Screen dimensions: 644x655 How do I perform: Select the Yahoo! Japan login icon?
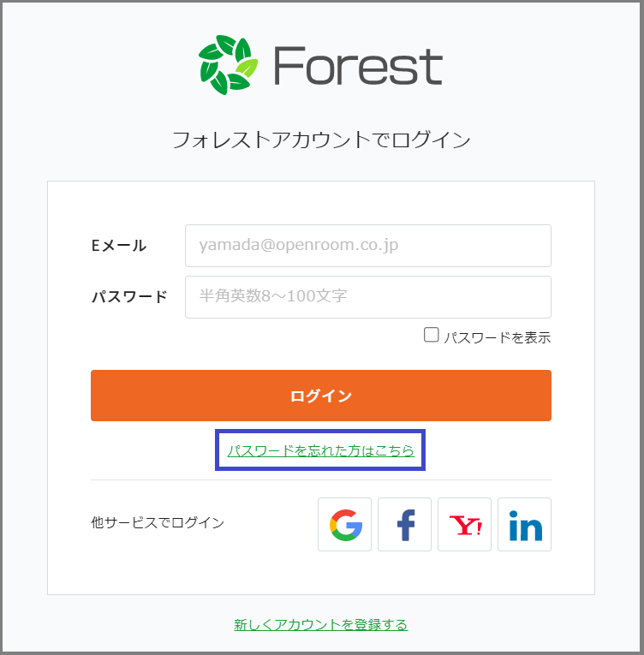click(x=464, y=524)
